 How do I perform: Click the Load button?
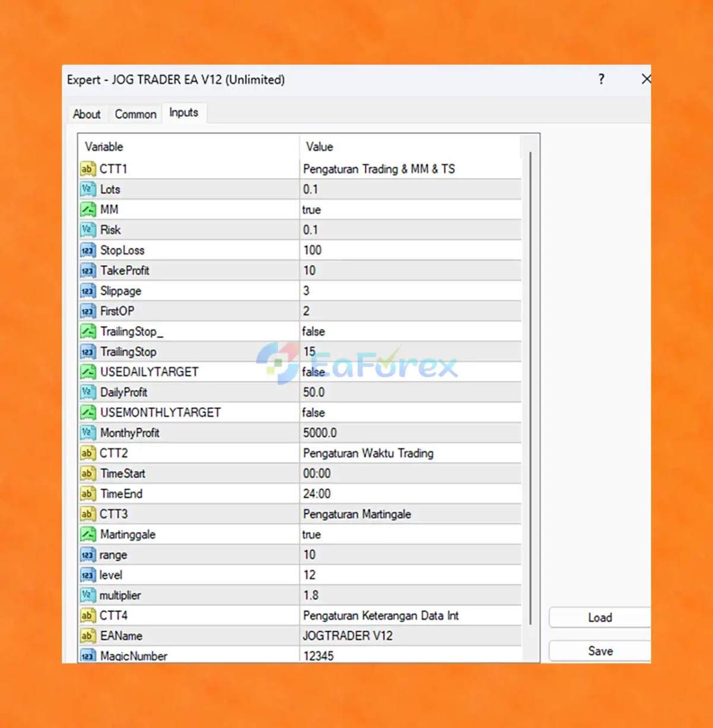click(600, 617)
